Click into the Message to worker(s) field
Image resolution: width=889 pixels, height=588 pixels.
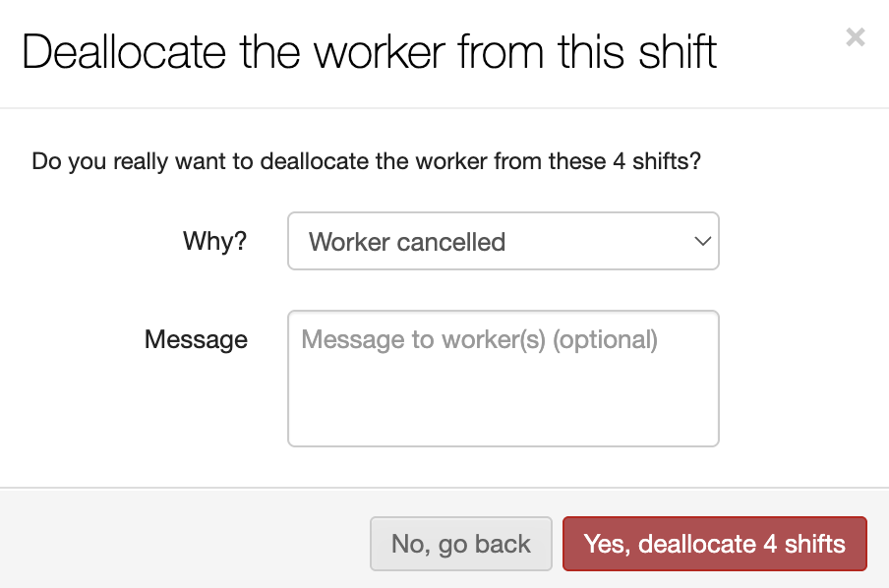click(503, 379)
